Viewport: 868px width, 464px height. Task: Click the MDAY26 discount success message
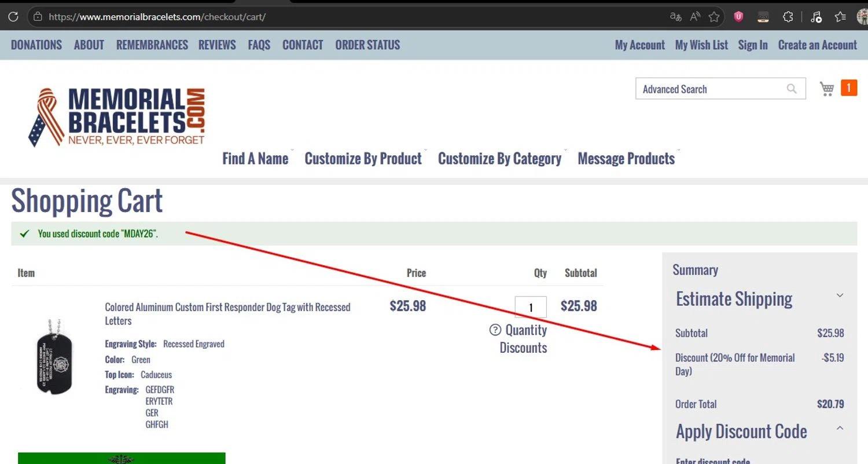point(98,234)
